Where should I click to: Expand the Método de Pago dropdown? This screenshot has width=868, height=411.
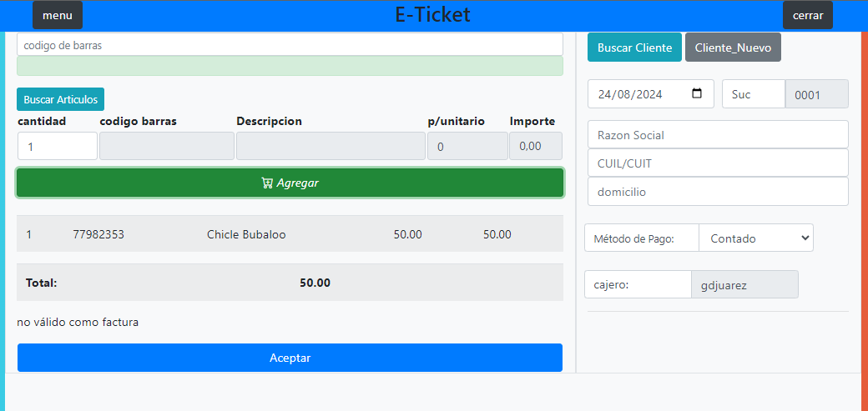(x=755, y=238)
